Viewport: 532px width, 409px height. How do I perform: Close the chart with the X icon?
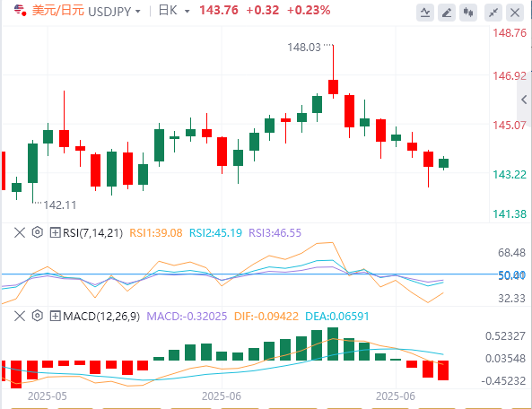click(515, 13)
